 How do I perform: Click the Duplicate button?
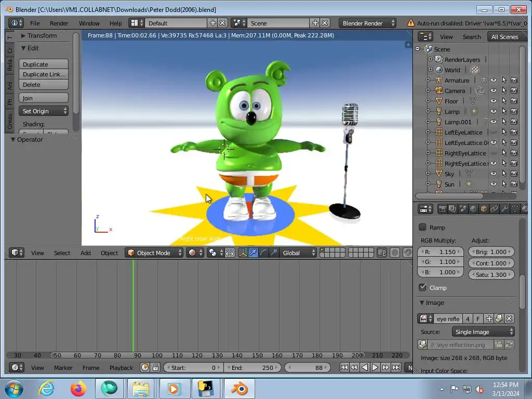(x=44, y=64)
